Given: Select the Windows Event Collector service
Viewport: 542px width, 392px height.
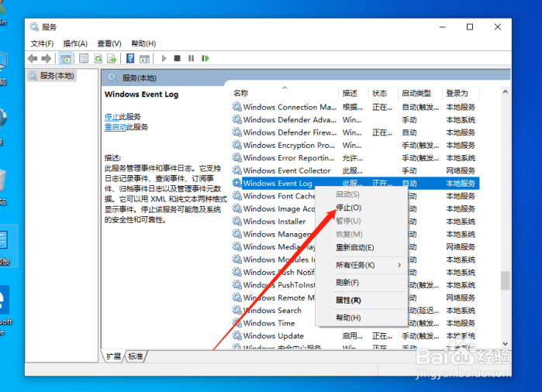Looking at the screenshot, I should click(355, 170).
